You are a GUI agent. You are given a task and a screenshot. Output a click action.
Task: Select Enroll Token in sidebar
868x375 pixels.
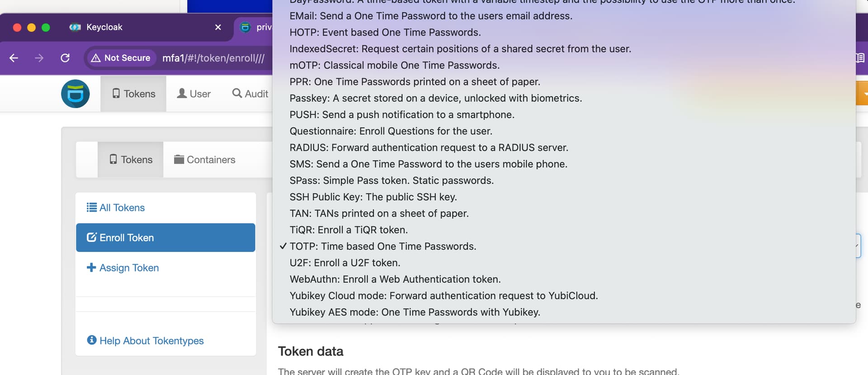pyautogui.click(x=165, y=237)
